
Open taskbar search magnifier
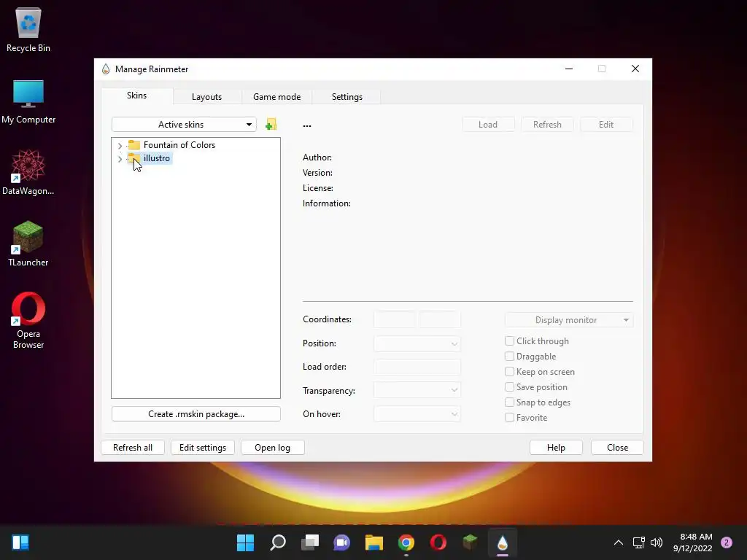tap(278, 542)
